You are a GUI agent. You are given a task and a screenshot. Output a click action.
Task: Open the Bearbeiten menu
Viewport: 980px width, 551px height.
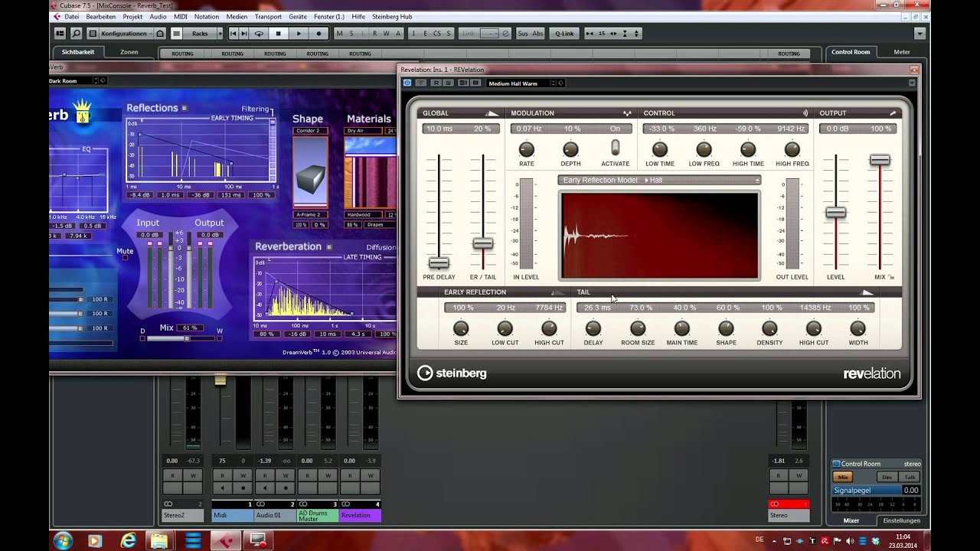(x=101, y=17)
